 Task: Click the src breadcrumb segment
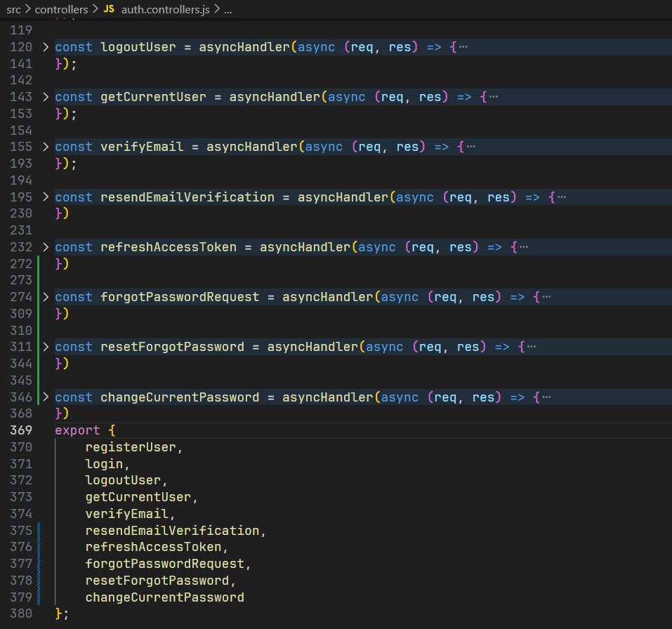pyautogui.click(x=13, y=9)
